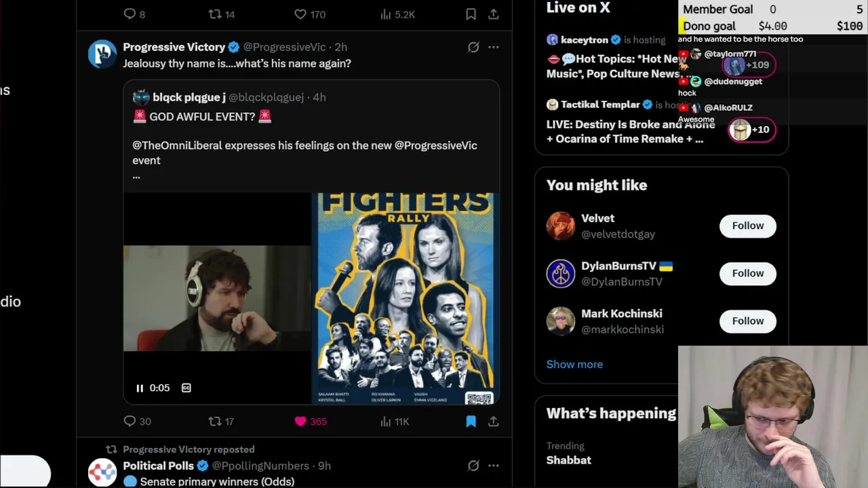Open Grok icon on Progressive Victory post

473,47
